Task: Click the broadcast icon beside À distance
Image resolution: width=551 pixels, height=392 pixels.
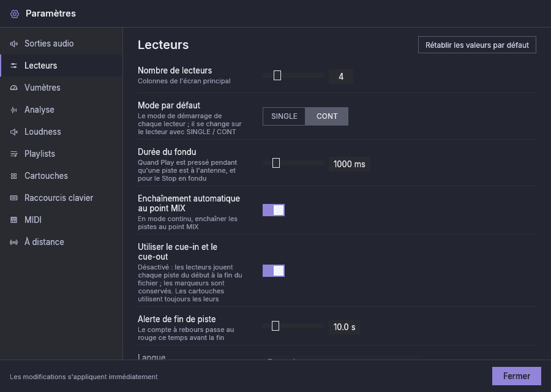Action: coord(13,242)
